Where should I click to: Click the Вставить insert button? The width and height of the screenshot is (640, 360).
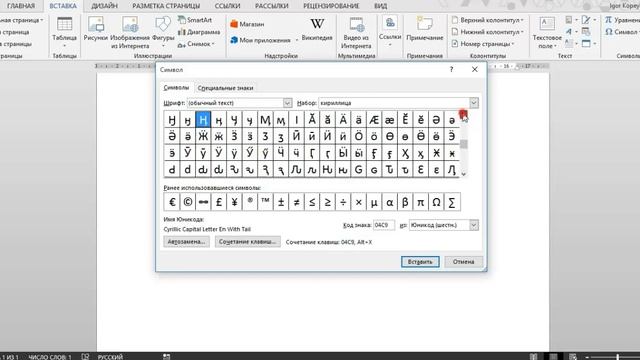point(420,262)
